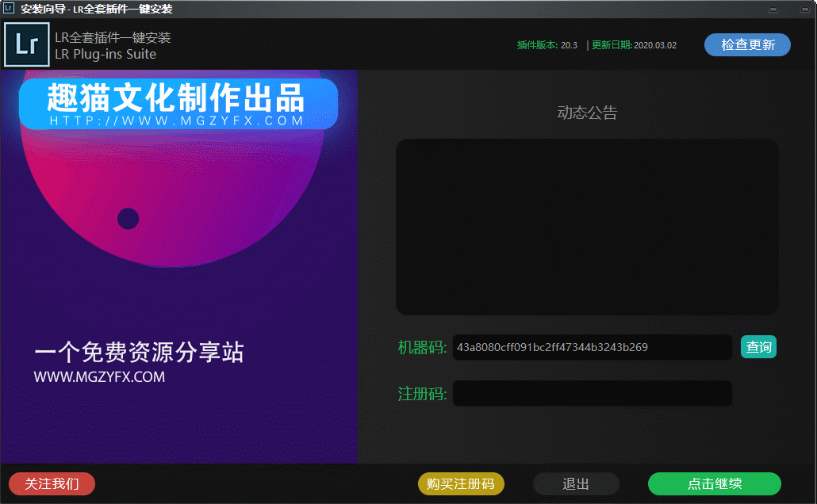Screen dimensions: 817x504
Task: Click 检查更新 to check for updates
Action: point(747,45)
